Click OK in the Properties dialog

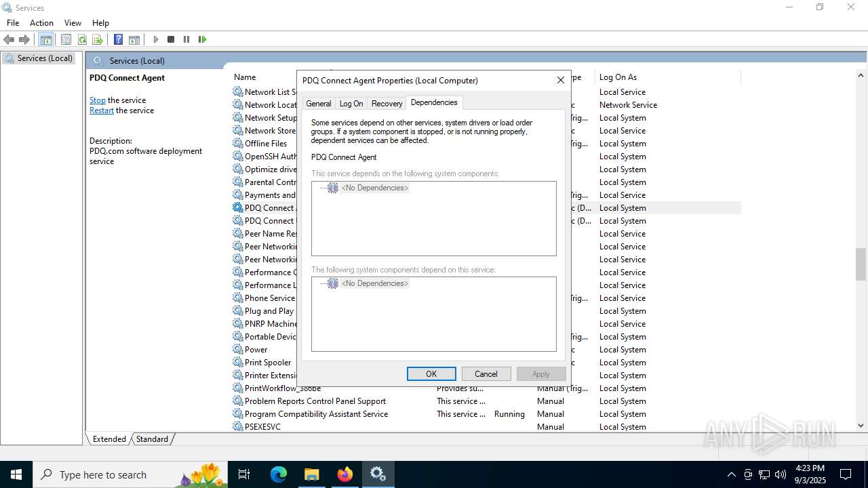pyautogui.click(x=431, y=374)
